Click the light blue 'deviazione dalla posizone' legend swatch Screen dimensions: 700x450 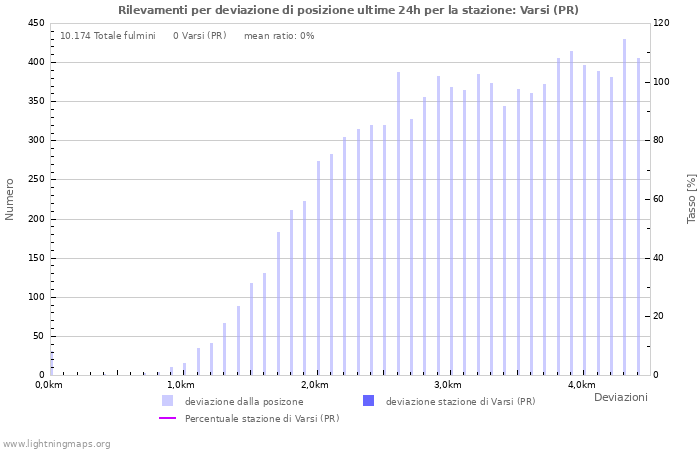(167, 400)
